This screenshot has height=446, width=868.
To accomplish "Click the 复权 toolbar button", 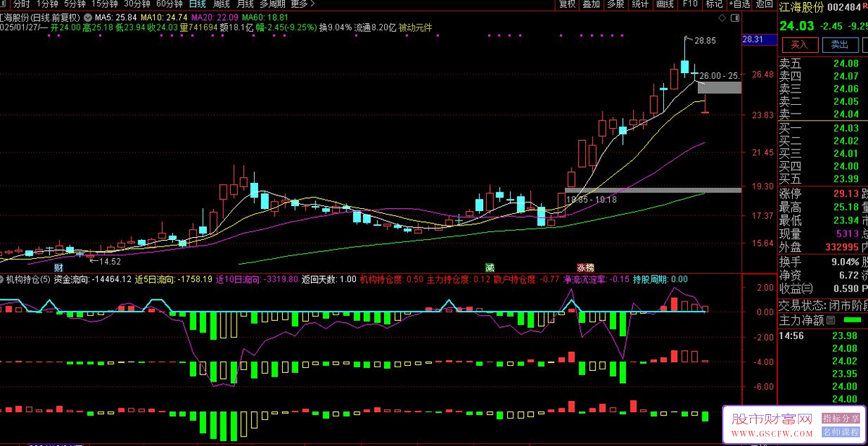I will [x=567, y=4].
